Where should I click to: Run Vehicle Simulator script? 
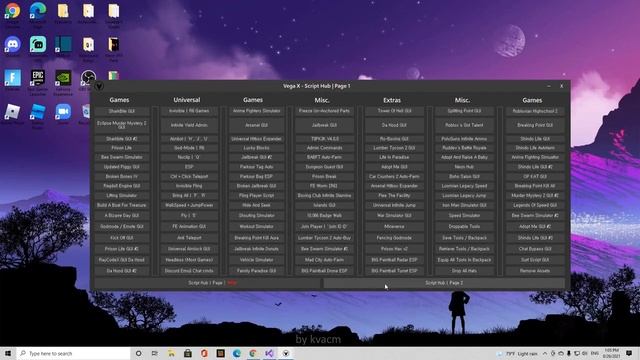[x=256, y=260]
